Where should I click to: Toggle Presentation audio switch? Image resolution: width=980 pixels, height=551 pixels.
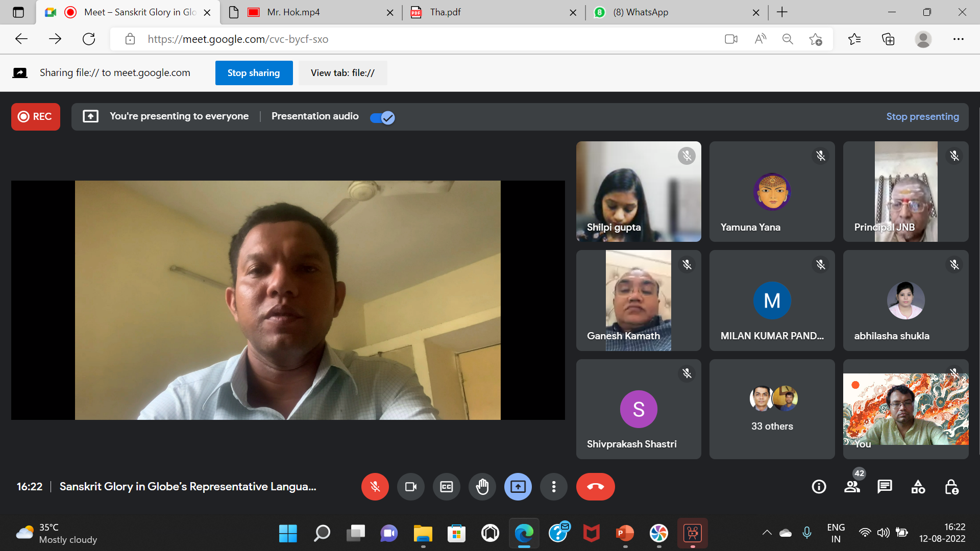[382, 118]
